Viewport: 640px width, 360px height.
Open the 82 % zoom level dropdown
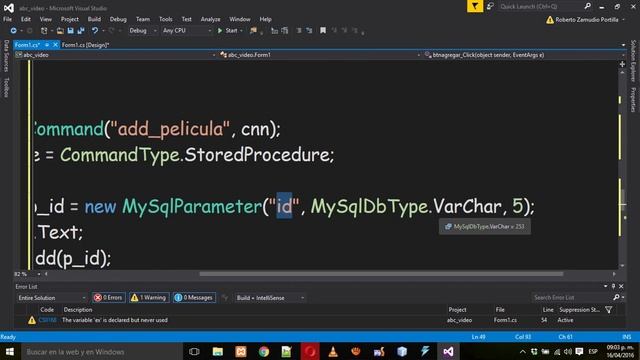pyautogui.click(x=27, y=274)
